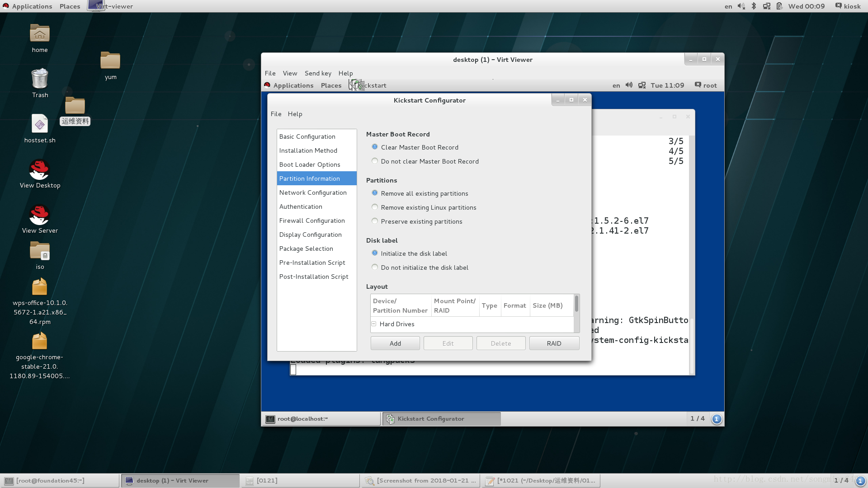Screen dimensions: 868x488
Task: Click guest network icon beside Tue 11:09
Action: point(642,85)
